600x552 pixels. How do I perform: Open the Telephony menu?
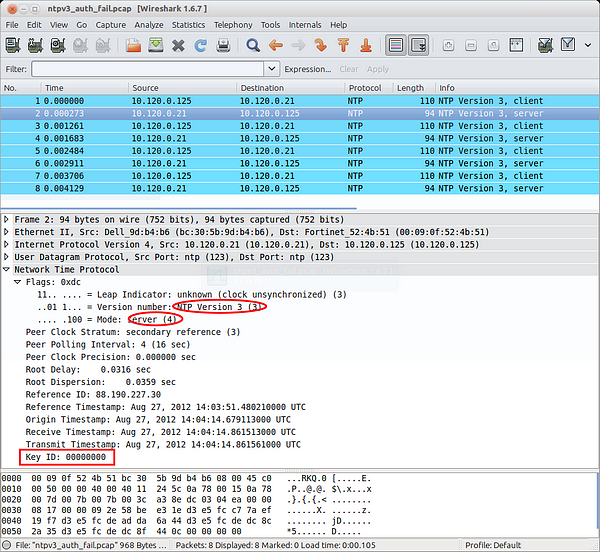tap(233, 24)
